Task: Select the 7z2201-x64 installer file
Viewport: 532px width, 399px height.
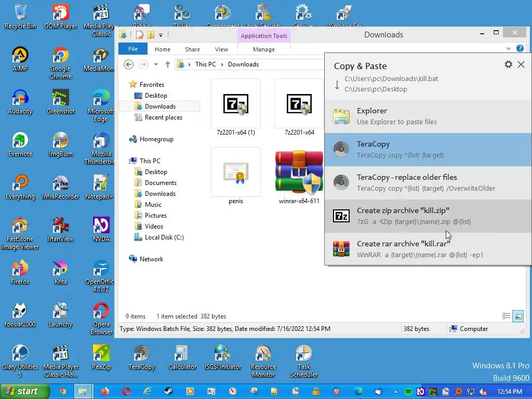Action: click(x=299, y=107)
